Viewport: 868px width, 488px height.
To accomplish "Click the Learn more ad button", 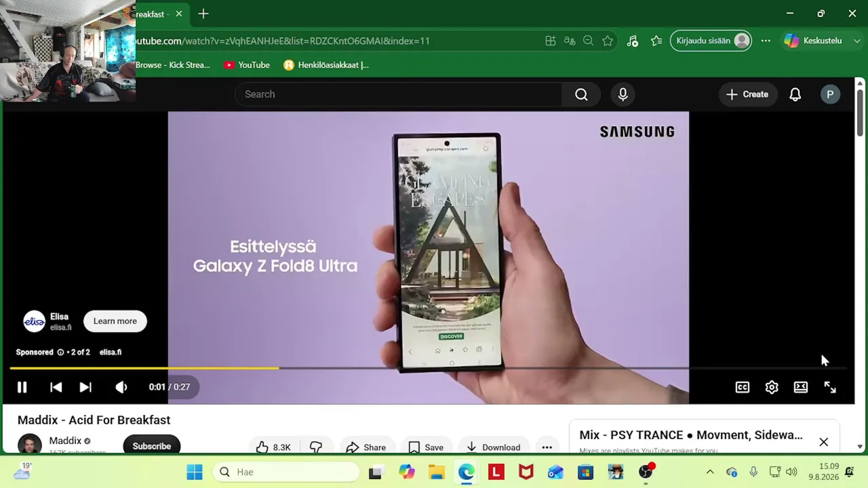I will click(x=115, y=321).
